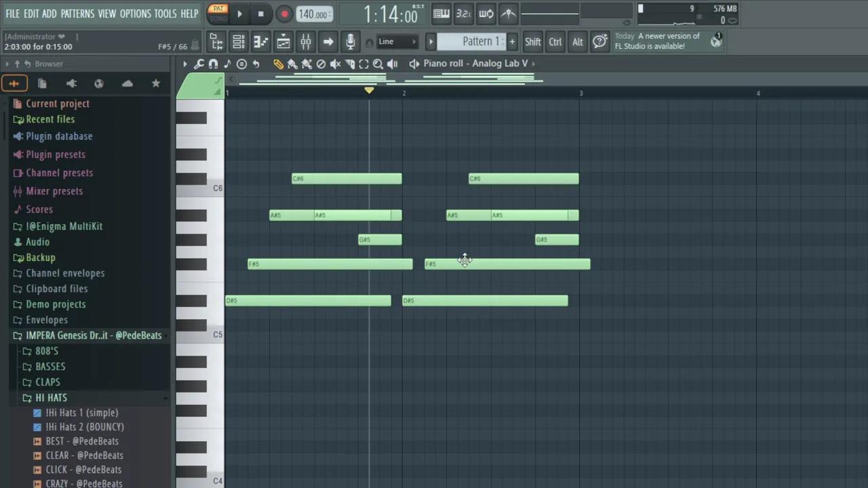Open the TOOLS menu
This screenshot has width=868, height=488.
(165, 14)
